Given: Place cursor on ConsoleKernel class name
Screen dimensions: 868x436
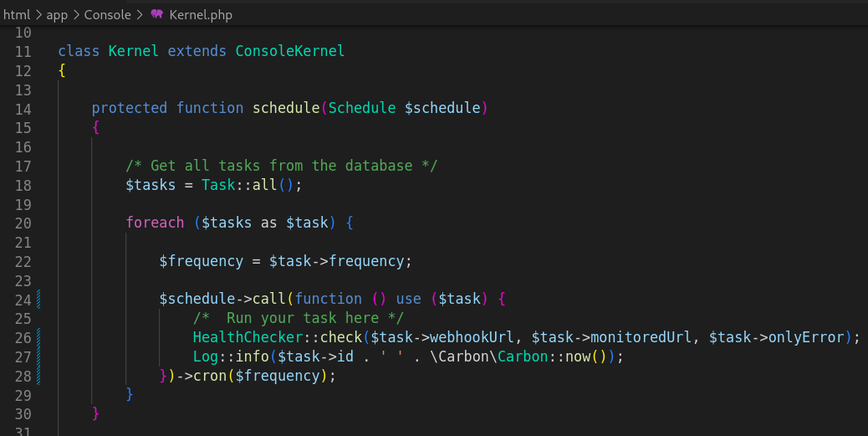Looking at the screenshot, I should click(289, 52).
